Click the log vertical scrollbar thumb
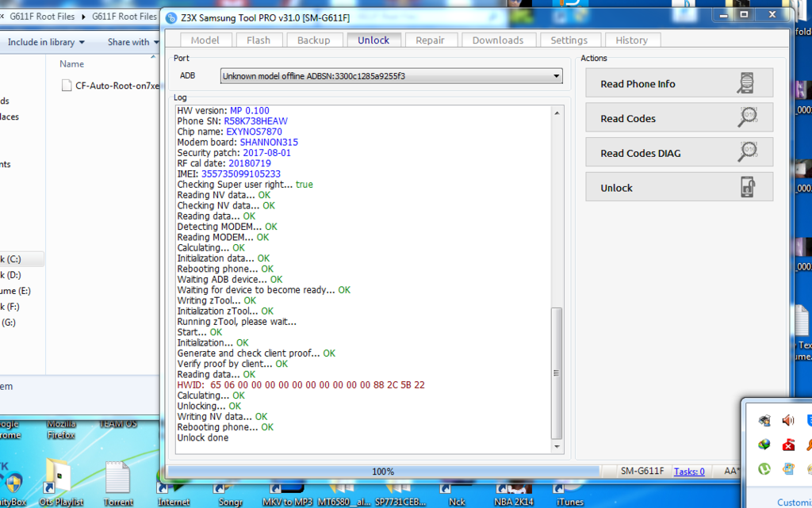 [557, 373]
